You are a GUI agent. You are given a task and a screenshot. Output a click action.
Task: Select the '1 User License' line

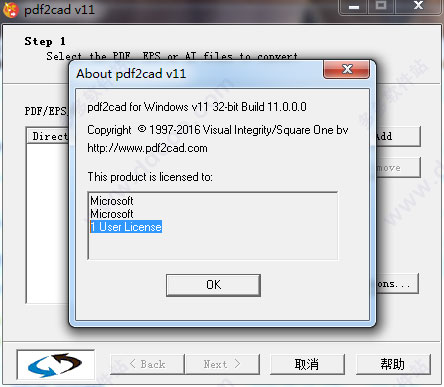point(126,227)
